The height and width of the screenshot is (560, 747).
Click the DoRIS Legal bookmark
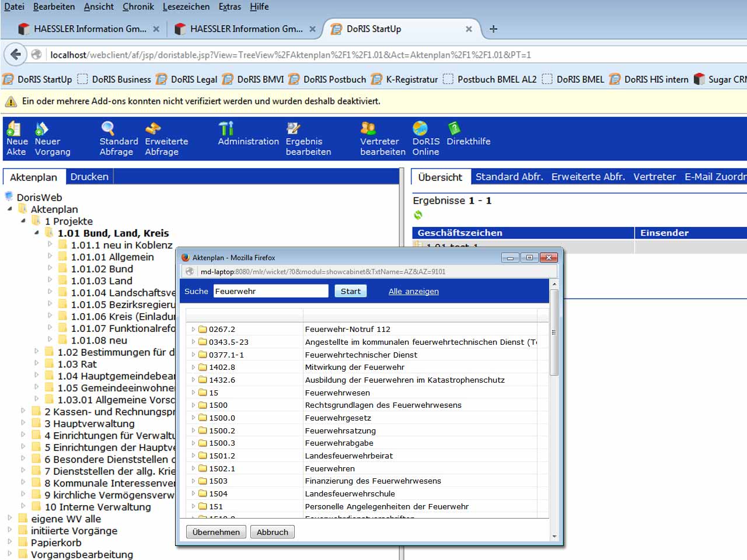pyautogui.click(x=187, y=79)
